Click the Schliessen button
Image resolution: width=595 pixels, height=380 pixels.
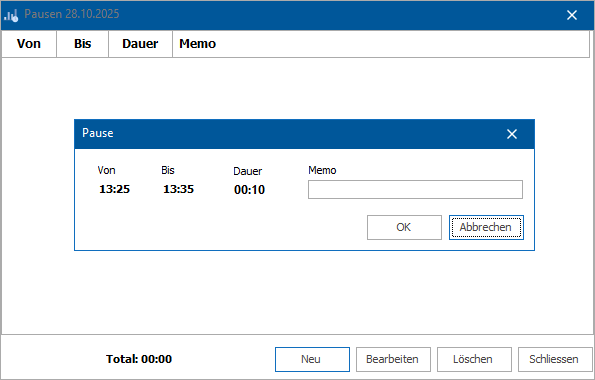point(555,359)
